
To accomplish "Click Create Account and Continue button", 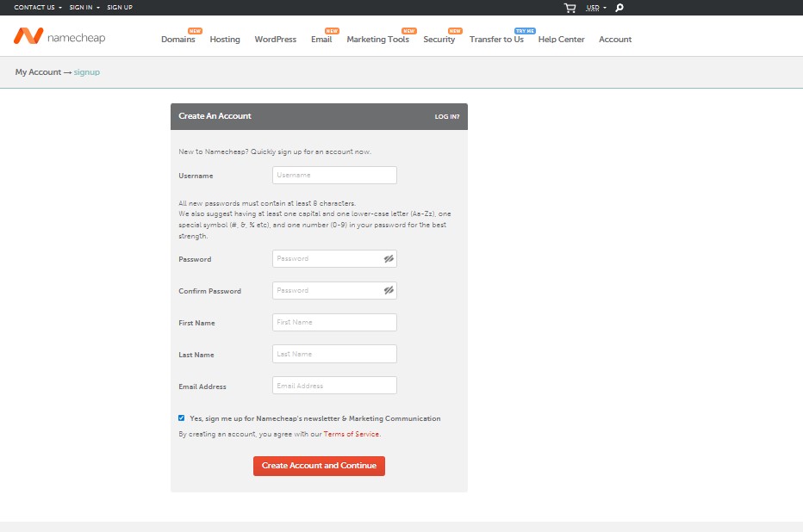I will [x=319, y=466].
